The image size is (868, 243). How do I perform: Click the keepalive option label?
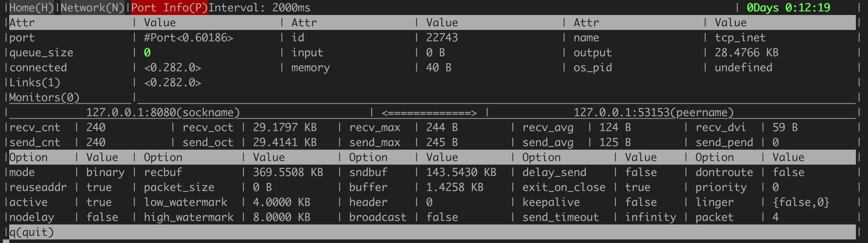point(551,202)
